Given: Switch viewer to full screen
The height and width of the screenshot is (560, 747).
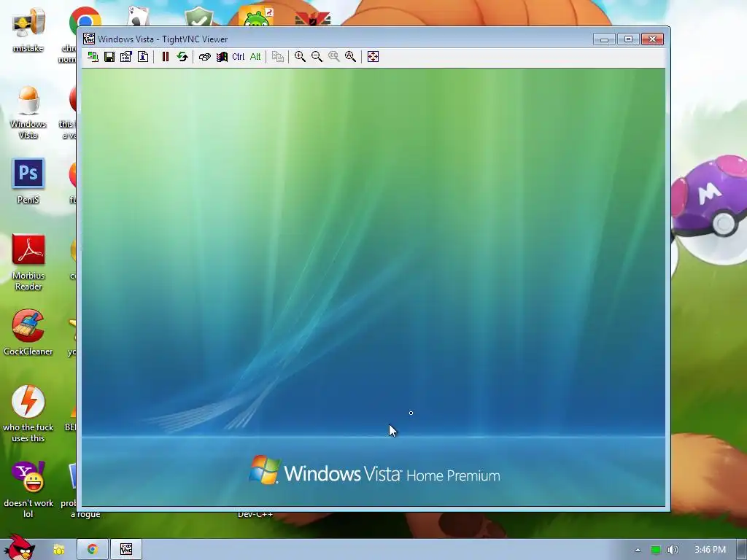Looking at the screenshot, I should click(x=373, y=57).
